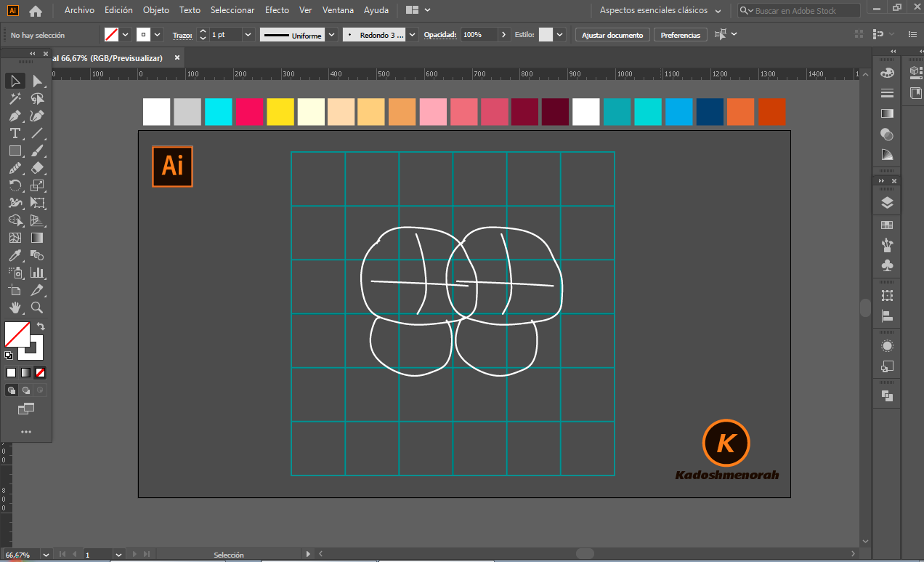
Task: Open the Uniforme width profile dropdown
Action: point(332,35)
